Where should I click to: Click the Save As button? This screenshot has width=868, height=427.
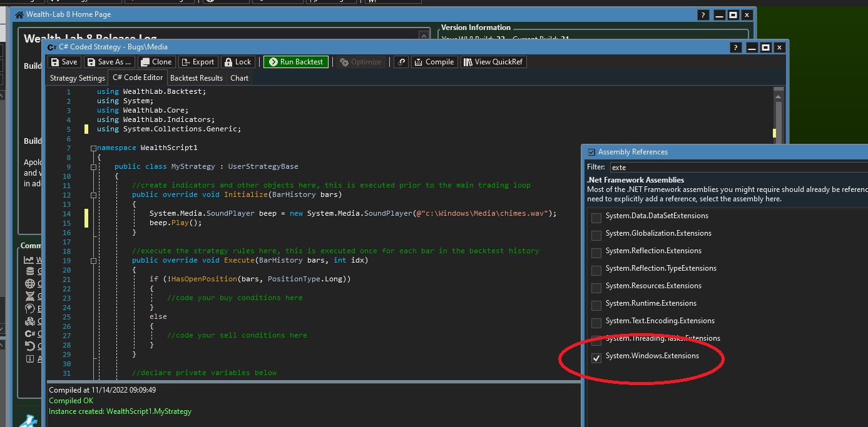click(110, 62)
